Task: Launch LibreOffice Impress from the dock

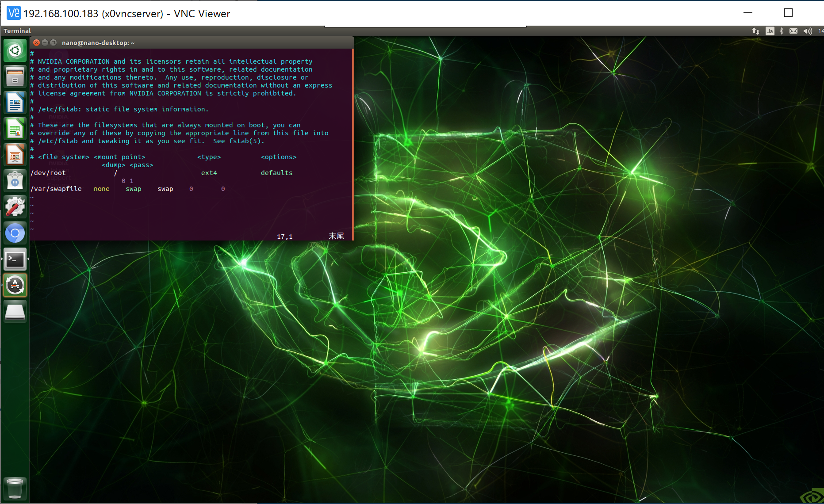Action: [15, 154]
